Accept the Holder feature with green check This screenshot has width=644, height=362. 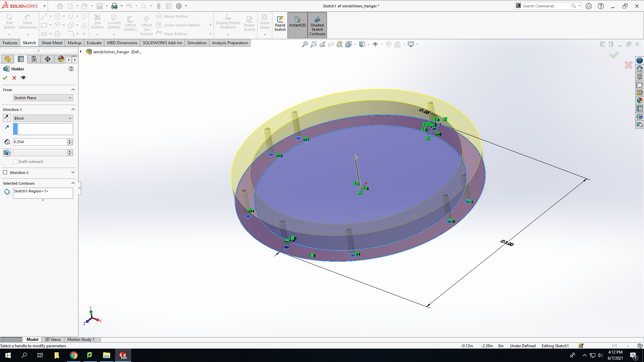click(x=5, y=78)
